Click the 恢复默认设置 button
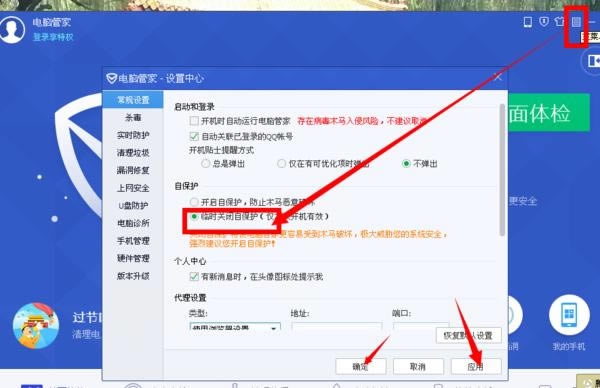Screen dimensions: 600x388 (468, 336)
